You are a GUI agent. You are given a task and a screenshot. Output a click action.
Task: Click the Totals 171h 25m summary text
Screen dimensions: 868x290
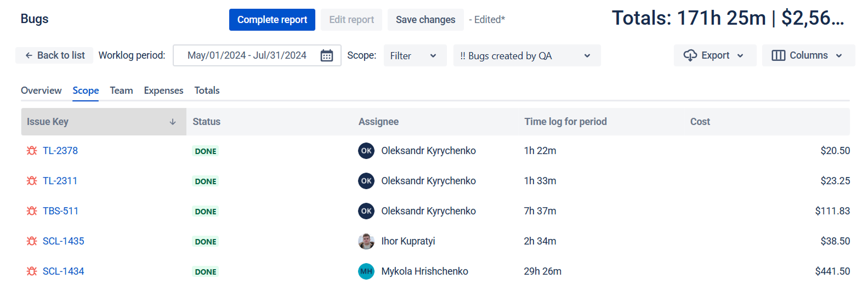[728, 18]
